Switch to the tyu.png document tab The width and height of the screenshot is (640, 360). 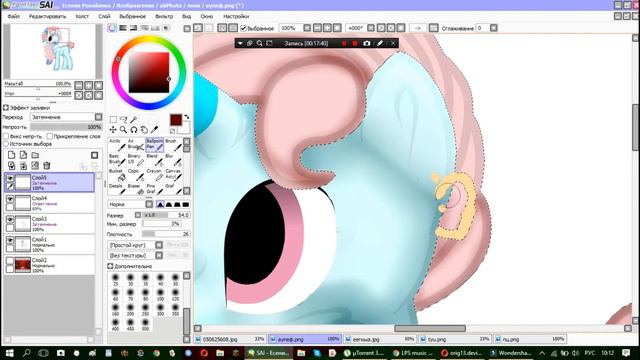coord(455,339)
